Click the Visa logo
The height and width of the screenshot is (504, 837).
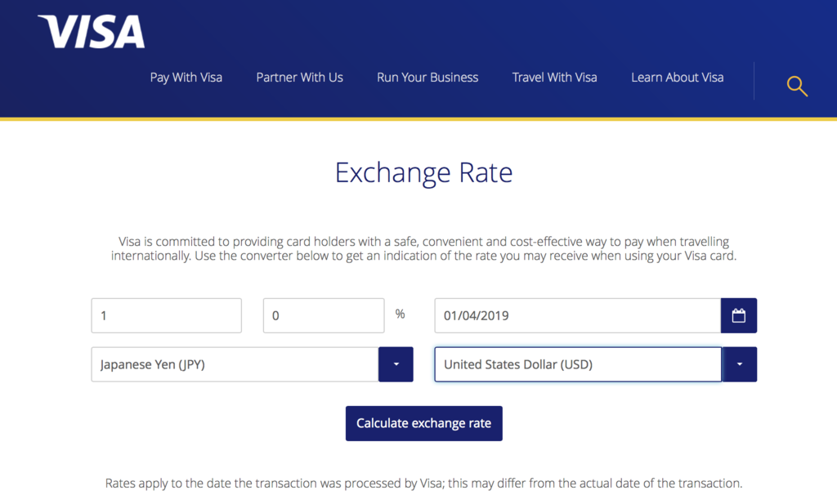tap(92, 32)
